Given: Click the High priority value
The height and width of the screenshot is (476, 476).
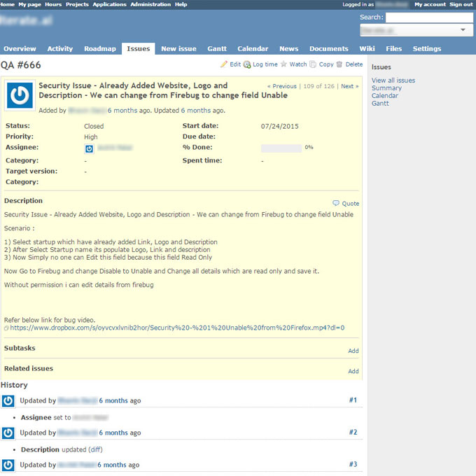Looking at the screenshot, I should (x=91, y=137).
